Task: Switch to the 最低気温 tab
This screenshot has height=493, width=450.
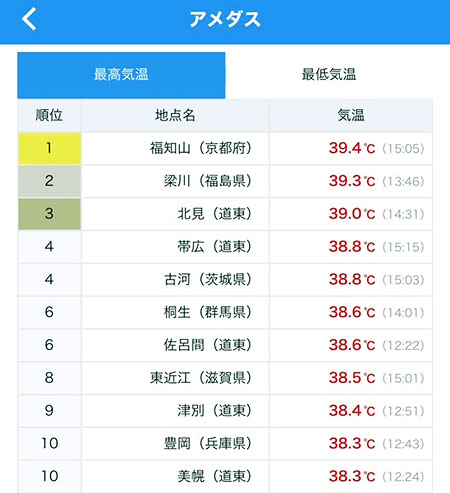Action: [x=329, y=75]
